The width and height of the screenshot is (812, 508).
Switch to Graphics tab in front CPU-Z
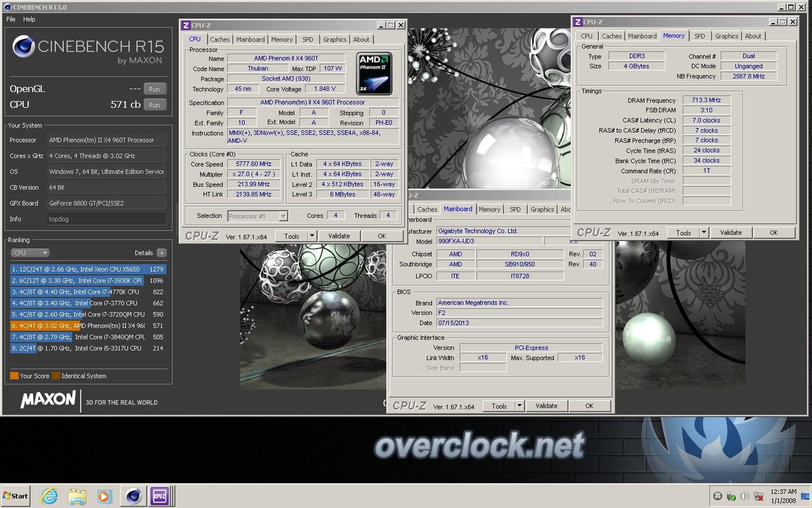point(334,40)
